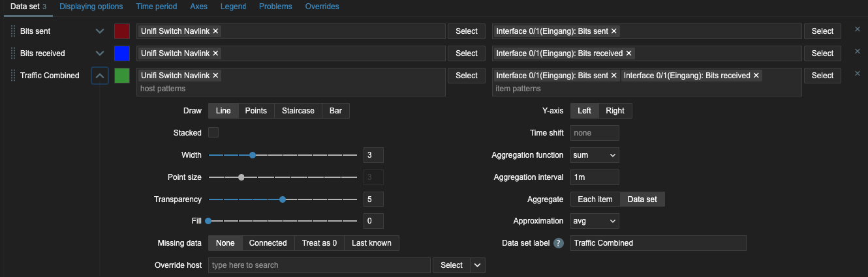The height and width of the screenshot is (277, 868).
Task: Remove Interface 0/1 Bits received tag in second row
Action: point(629,53)
